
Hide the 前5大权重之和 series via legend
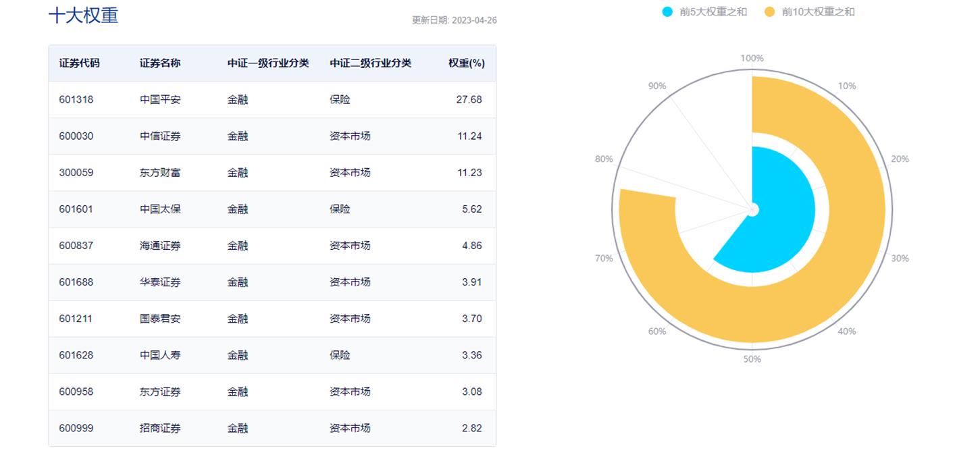click(x=666, y=11)
